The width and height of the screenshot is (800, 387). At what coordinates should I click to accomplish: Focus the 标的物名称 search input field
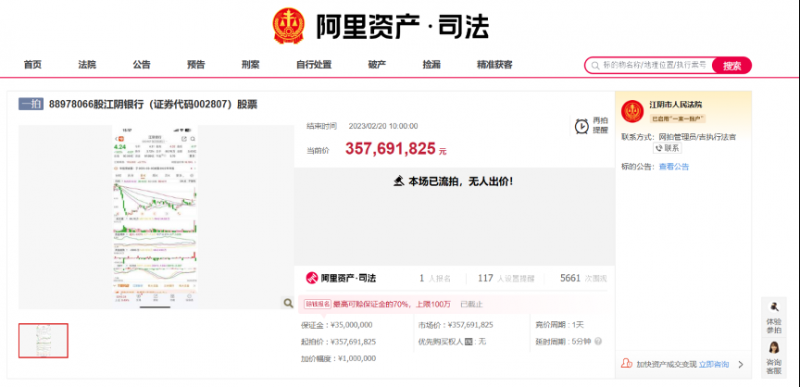pos(655,66)
